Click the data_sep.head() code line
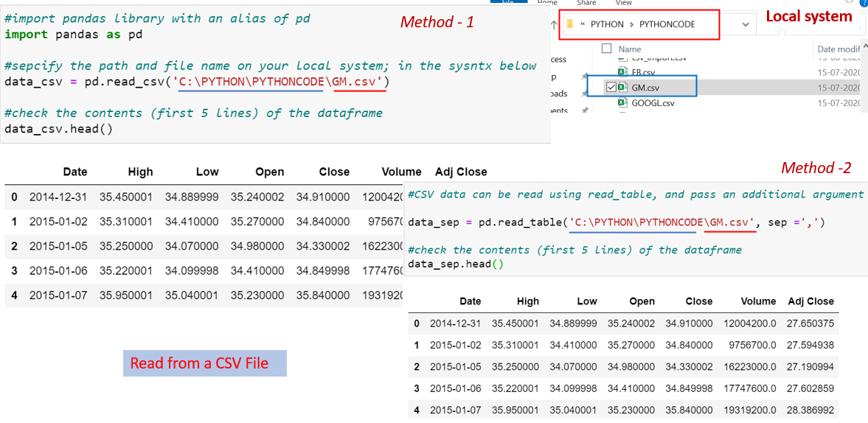The width and height of the screenshot is (868, 423). coord(455,264)
